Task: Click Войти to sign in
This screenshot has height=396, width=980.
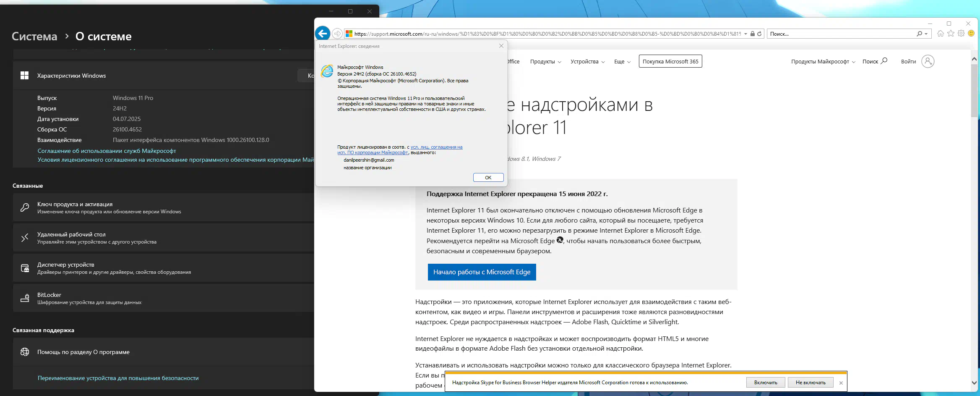Action: (x=908, y=61)
